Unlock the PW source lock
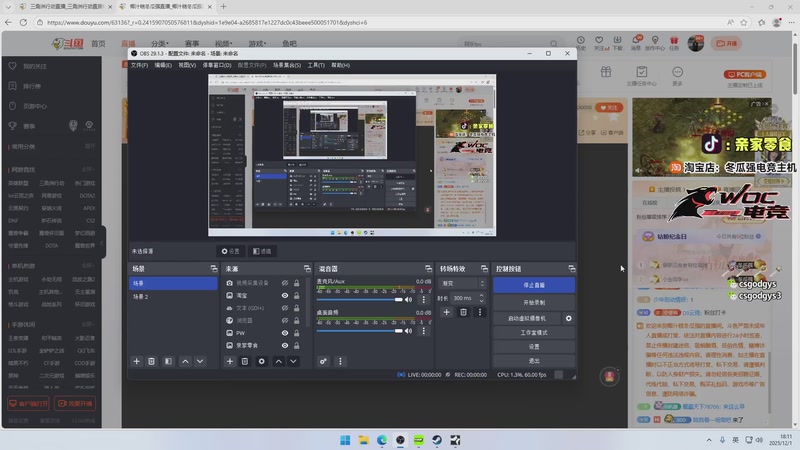 [x=297, y=333]
